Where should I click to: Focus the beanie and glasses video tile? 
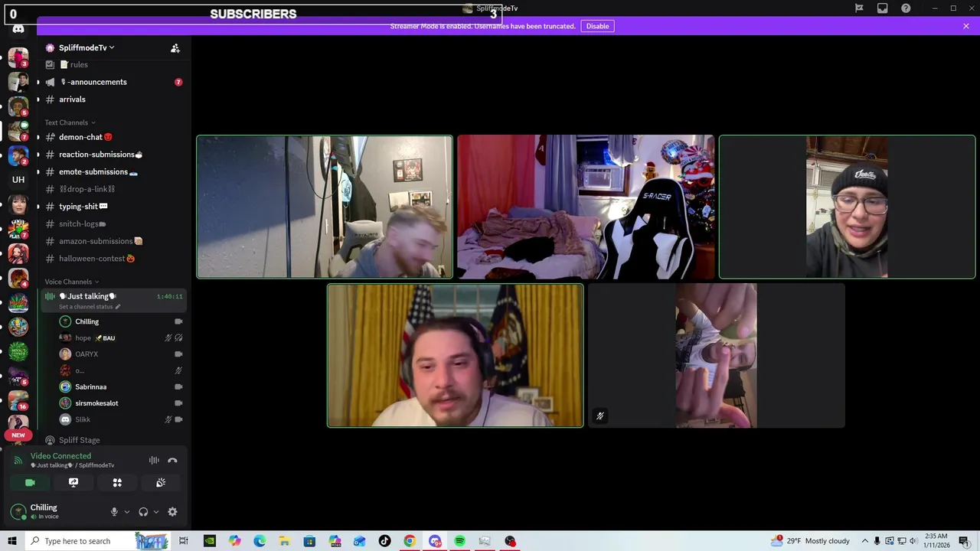(847, 207)
